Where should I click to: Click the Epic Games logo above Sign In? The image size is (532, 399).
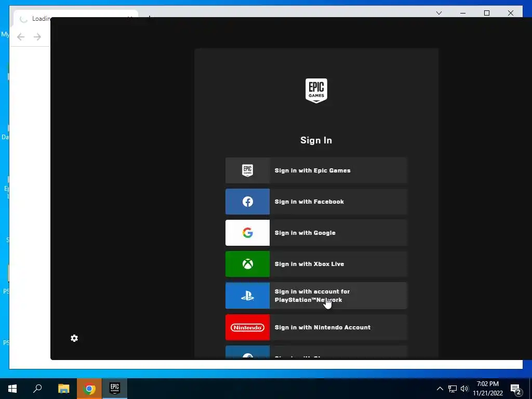316,90
